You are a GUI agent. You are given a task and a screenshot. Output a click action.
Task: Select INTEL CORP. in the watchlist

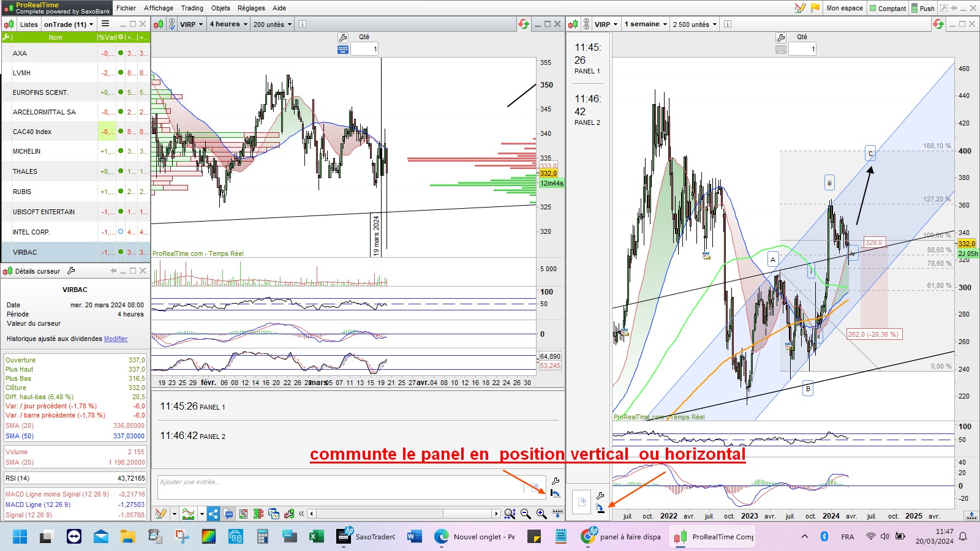pyautogui.click(x=75, y=232)
